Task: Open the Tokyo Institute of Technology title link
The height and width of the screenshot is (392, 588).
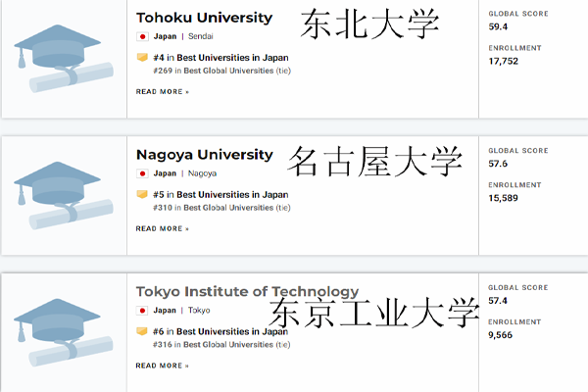Action: tap(248, 291)
